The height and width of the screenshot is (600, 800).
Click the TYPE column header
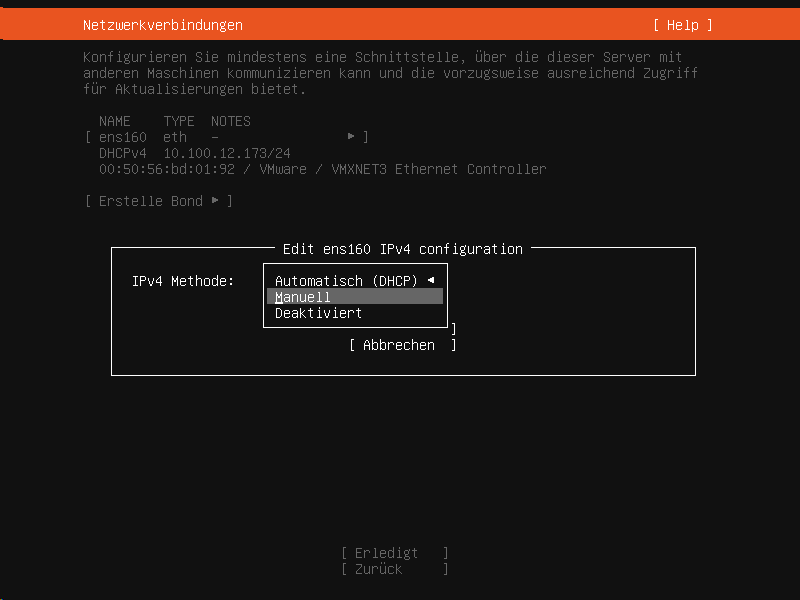tap(179, 121)
